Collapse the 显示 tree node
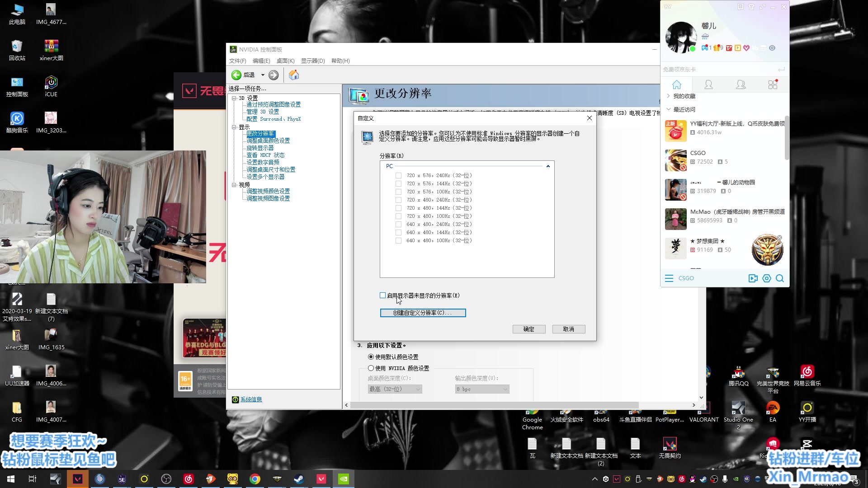This screenshot has height=488, width=868. click(234, 127)
